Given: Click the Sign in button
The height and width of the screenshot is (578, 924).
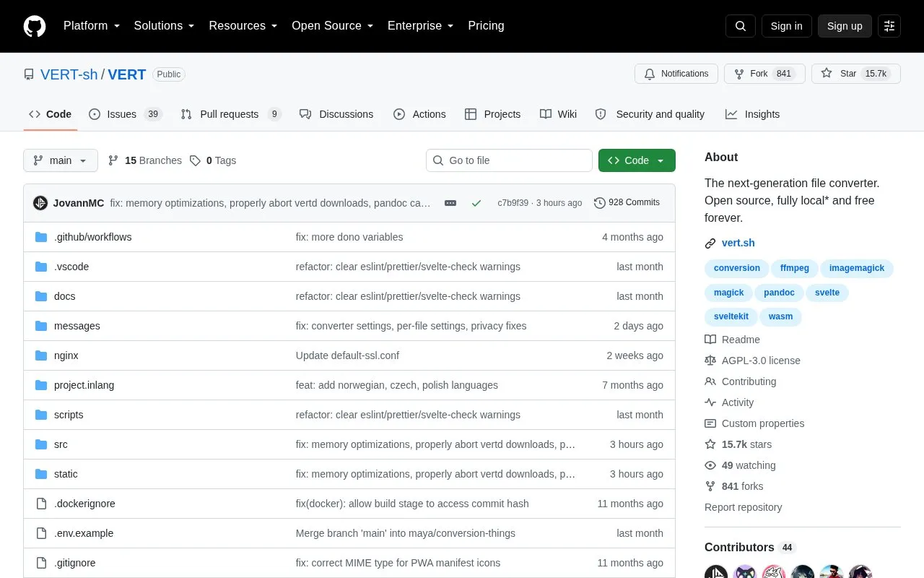Looking at the screenshot, I should click(x=786, y=26).
